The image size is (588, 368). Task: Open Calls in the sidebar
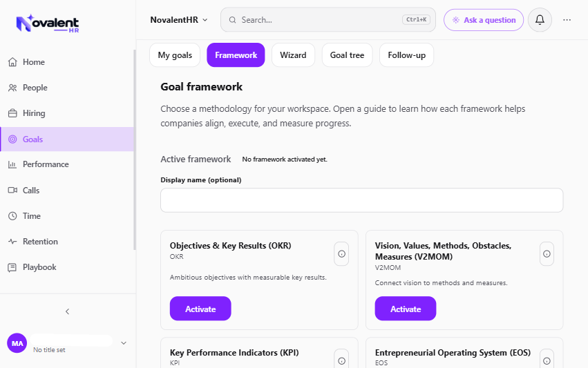(67, 191)
